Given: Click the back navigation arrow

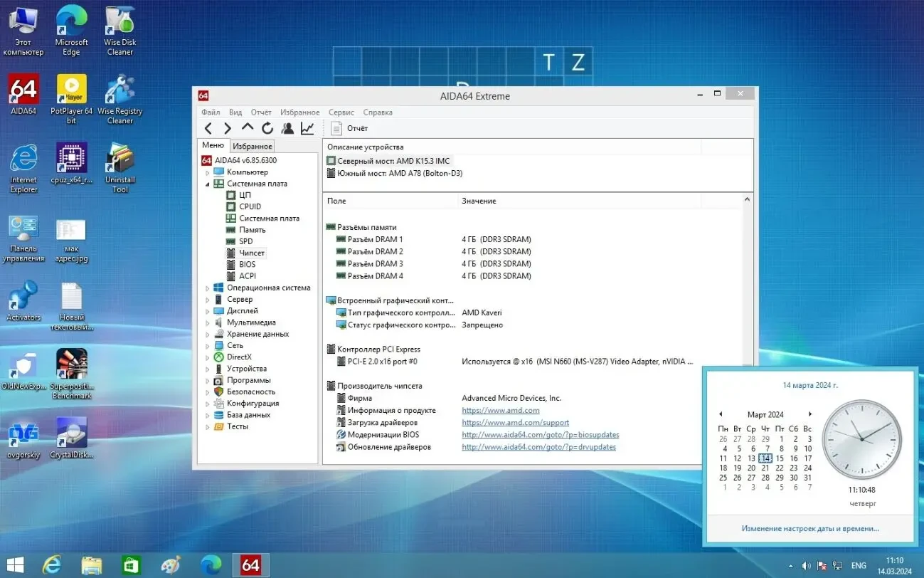Looking at the screenshot, I should pos(207,128).
